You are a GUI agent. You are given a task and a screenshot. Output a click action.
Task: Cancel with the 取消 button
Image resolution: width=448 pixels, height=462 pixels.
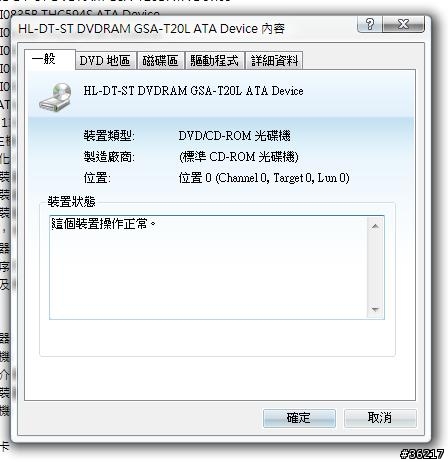(x=380, y=418)
